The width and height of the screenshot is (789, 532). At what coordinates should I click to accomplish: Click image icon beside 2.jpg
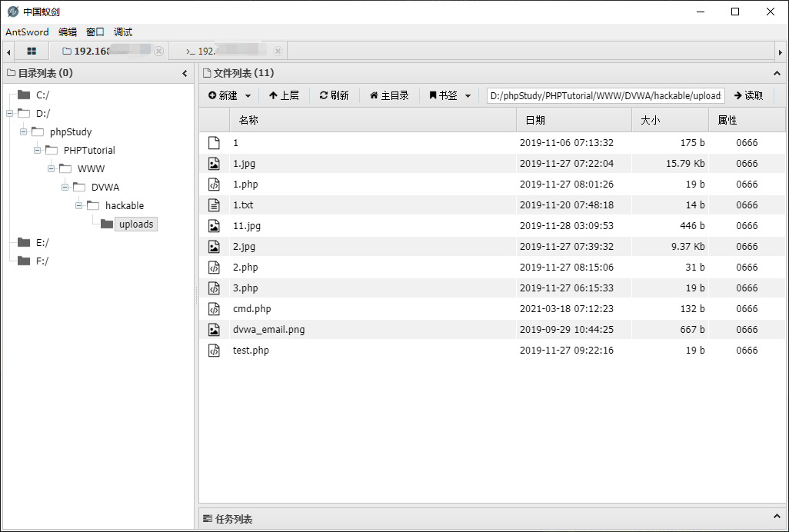(x=214, y=246)
